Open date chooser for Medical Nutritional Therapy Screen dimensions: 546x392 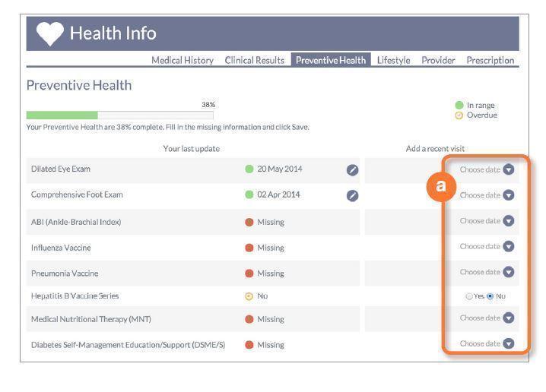click(x=508, y=318)
